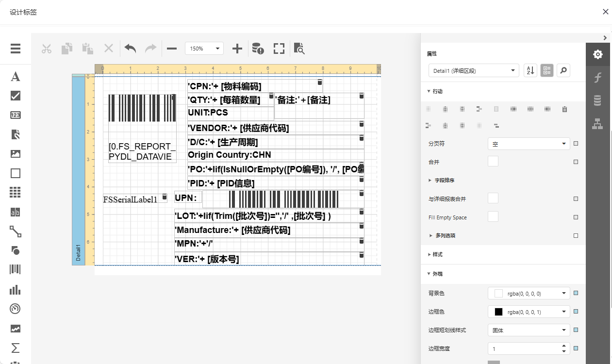Toggle the 合并 checkbox

click(493, 162)
